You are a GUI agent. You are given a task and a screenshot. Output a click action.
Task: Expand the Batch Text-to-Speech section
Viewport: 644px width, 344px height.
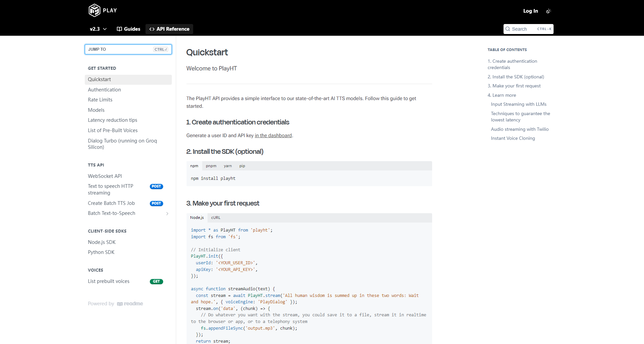(x=167, y=214)
